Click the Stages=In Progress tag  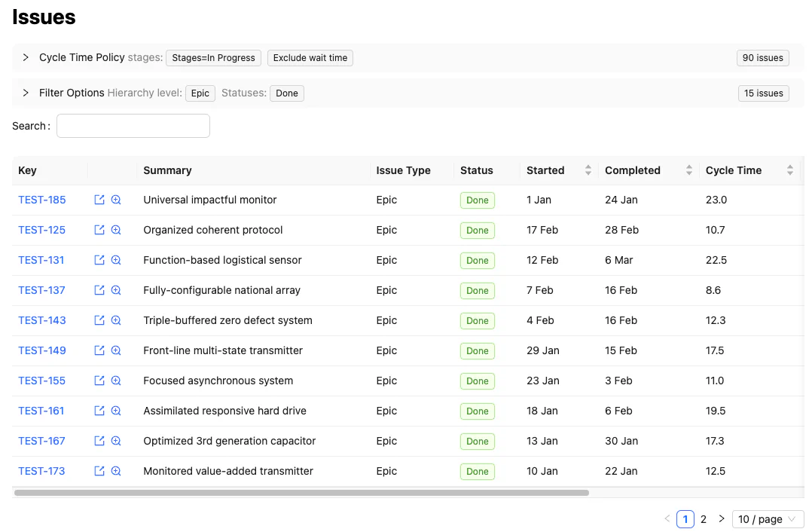[213, 57]
